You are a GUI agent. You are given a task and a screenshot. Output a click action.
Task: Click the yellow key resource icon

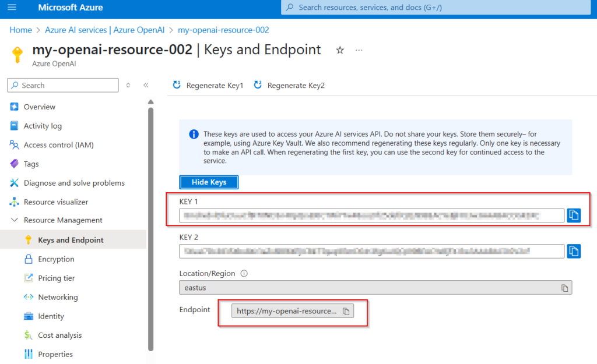(17, 54)
